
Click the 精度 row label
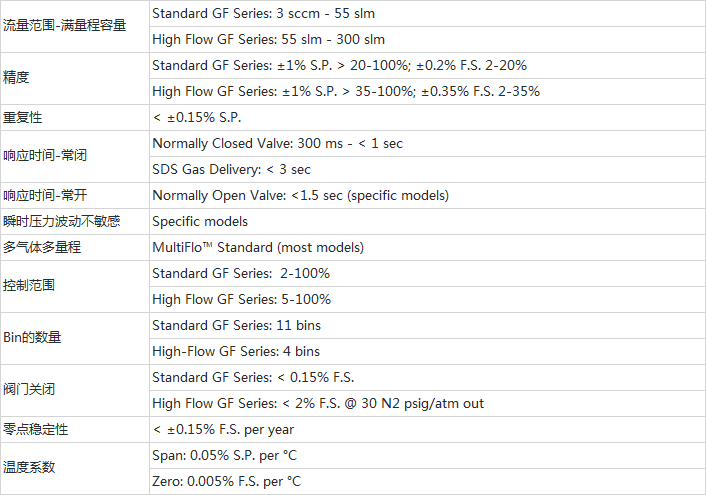click(x=16, y=78)
